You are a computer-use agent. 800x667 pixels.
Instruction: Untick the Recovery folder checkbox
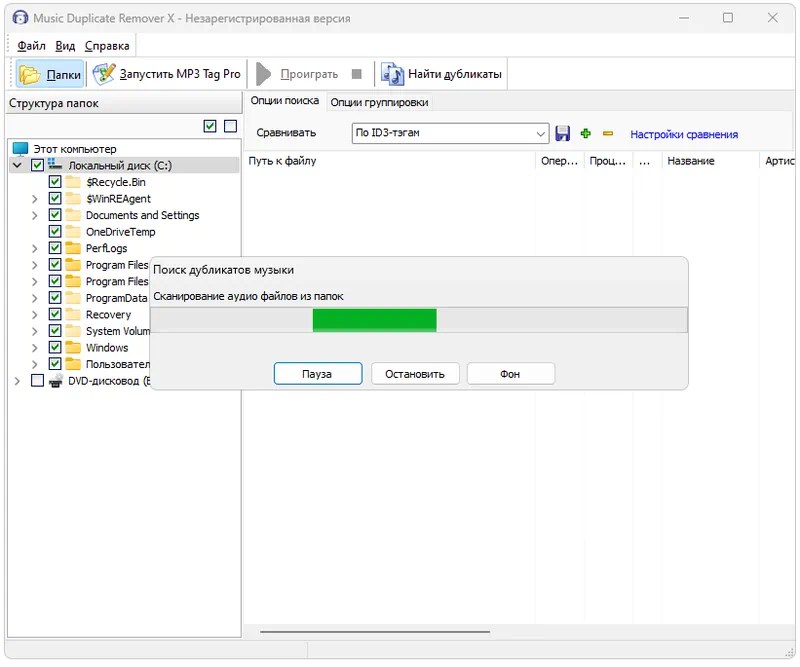(x=54, y=314)
